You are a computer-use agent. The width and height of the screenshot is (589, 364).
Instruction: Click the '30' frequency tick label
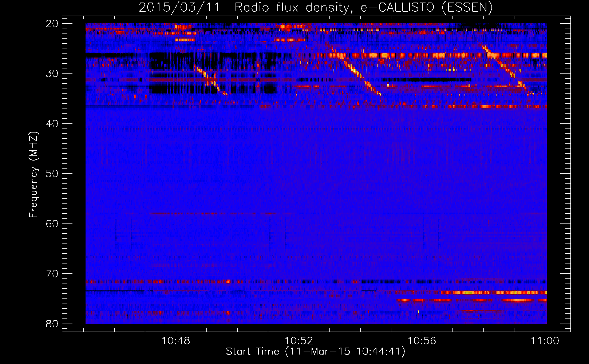pos(52,74)
